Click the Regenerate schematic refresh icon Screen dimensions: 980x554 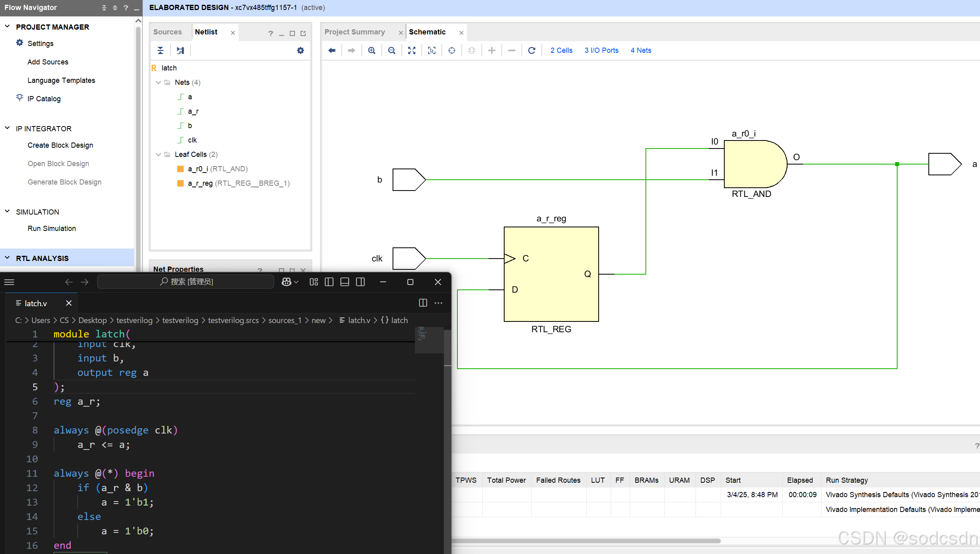pyautogui.click(x=532, y=50)
